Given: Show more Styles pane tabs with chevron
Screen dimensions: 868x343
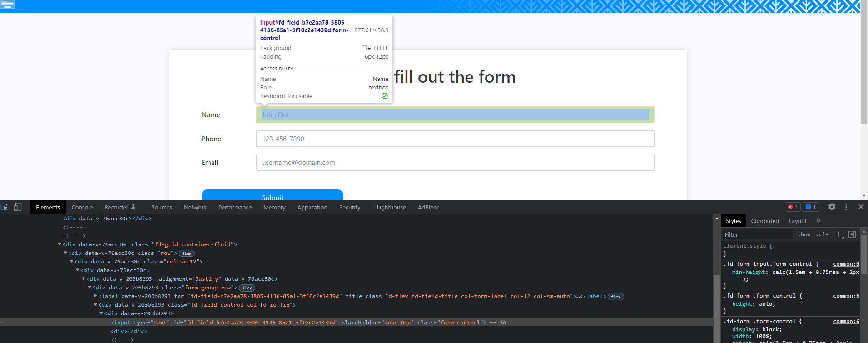Looking at the screenshot, I should (818, 221).
